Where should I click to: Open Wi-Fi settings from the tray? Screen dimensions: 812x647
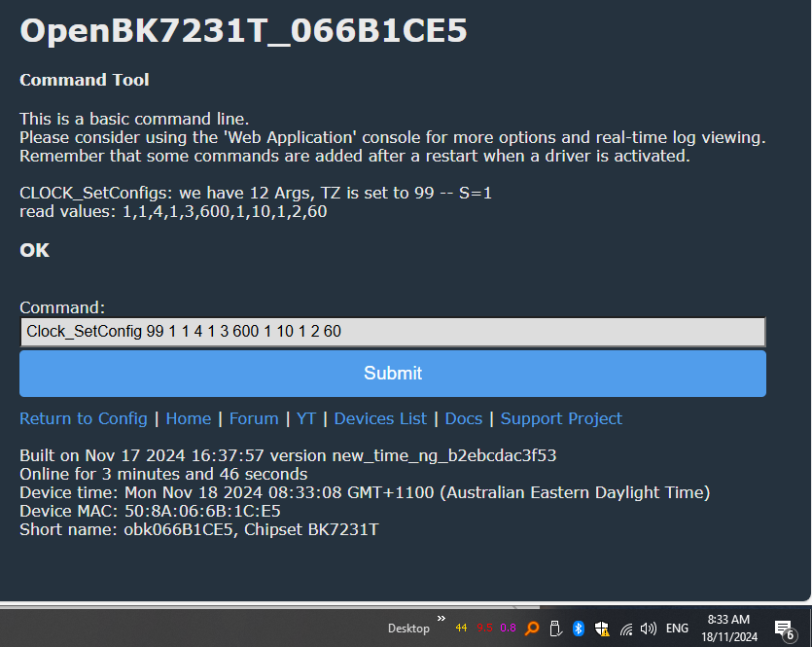[625, 628]
